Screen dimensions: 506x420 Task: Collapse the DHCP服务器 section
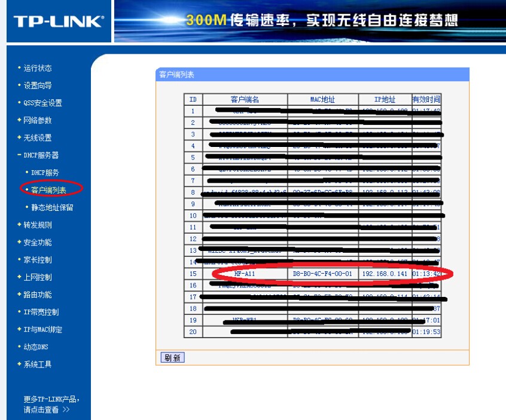click(x=41, y=155)
